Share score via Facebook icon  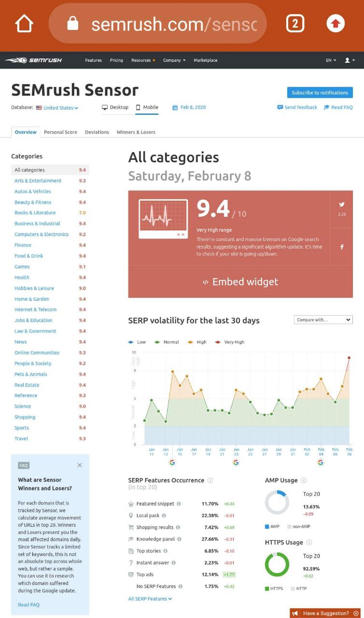[342, 247]
